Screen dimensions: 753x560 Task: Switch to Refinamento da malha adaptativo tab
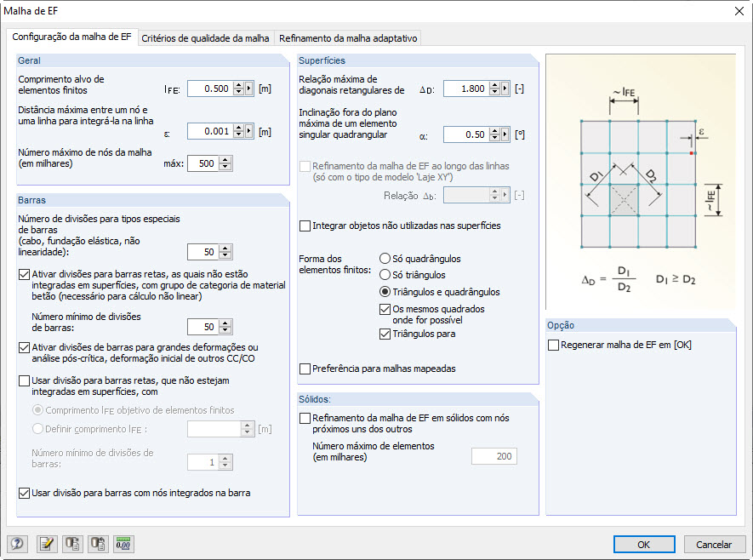click(x=348, y=38)
